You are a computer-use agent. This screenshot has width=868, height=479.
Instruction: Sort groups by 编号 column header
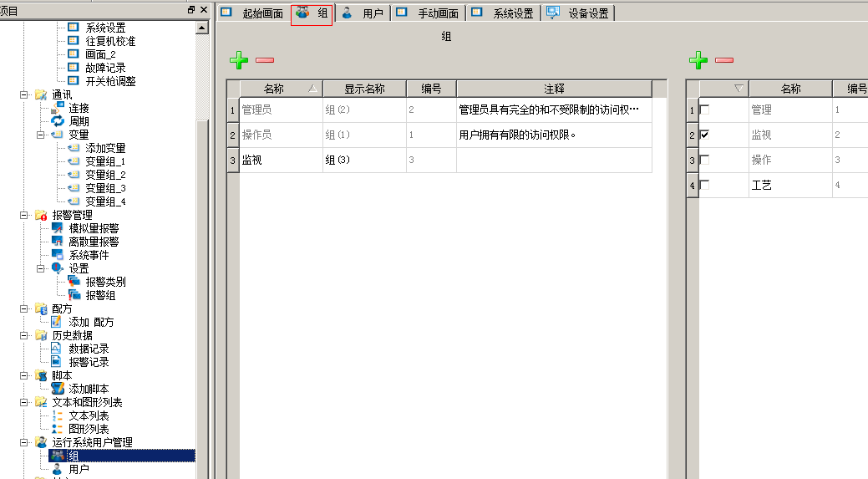(x=431, y=89)
